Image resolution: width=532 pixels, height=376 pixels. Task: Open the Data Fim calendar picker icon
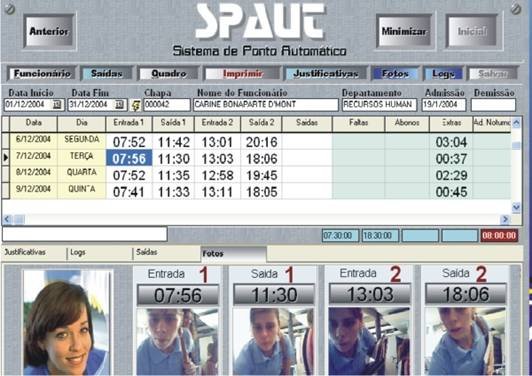[119, 105]
